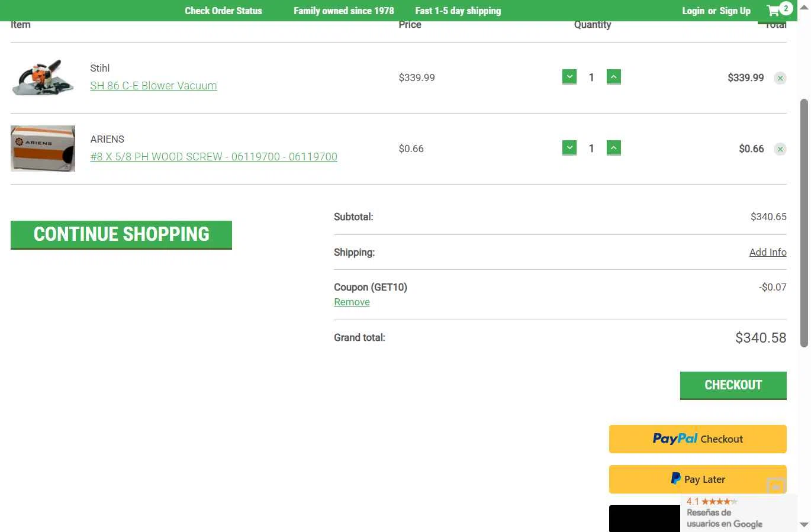Click the page vertical scrollbar thumb
Viewport: 811px width, 532px height.
coord(804,223)
